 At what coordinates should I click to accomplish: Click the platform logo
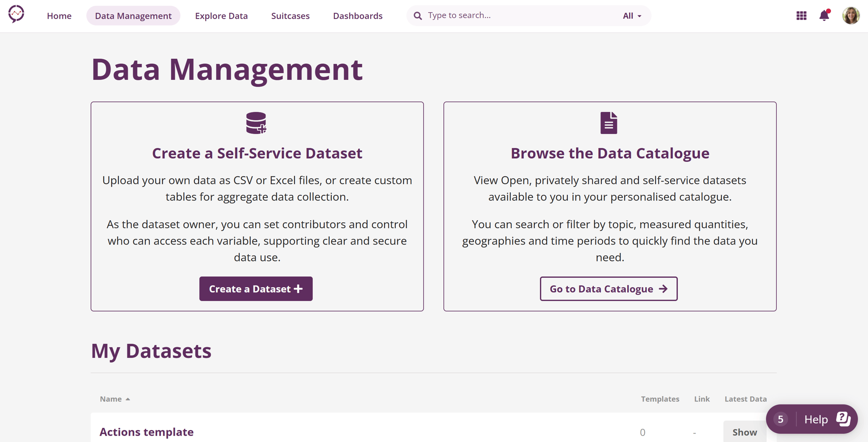[x=17, y=14]
